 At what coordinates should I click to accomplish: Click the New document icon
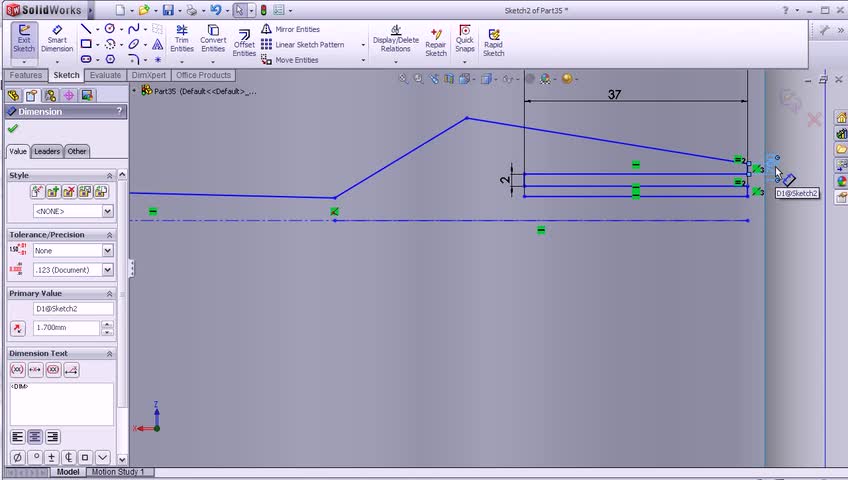(x=120, y=10)
